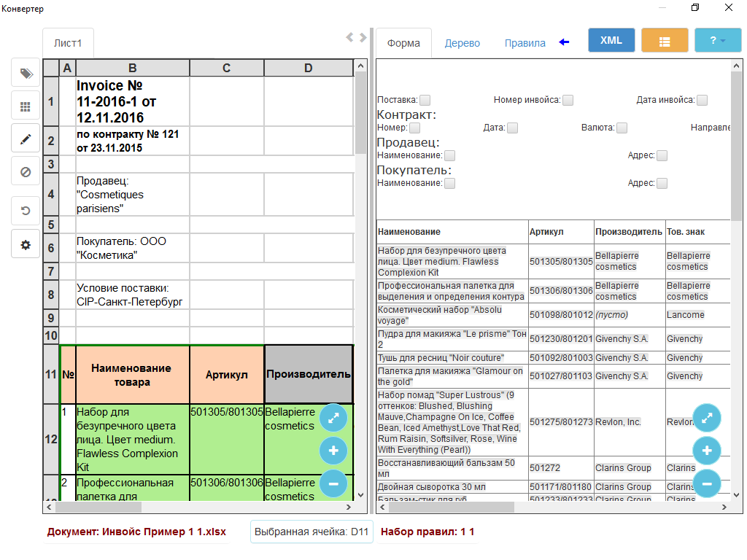Viewport: 747px width, 560px height.
Task: Click expand round button in spreadsheet pane
Action: (x=333, y=418)
